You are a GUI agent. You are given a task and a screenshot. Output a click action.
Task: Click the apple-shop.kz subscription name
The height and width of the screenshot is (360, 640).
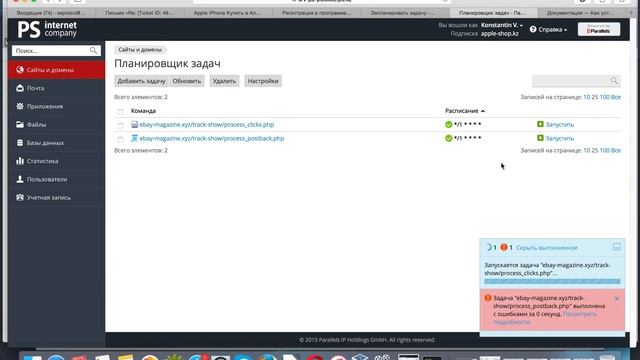point(500,34)
